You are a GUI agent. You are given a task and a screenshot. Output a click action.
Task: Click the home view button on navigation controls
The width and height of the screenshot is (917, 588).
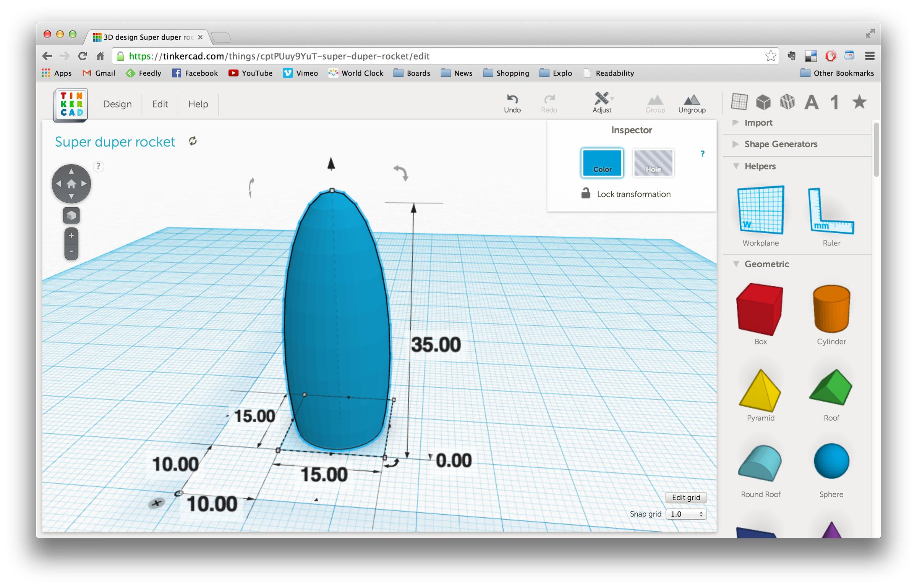click(71, 183)
